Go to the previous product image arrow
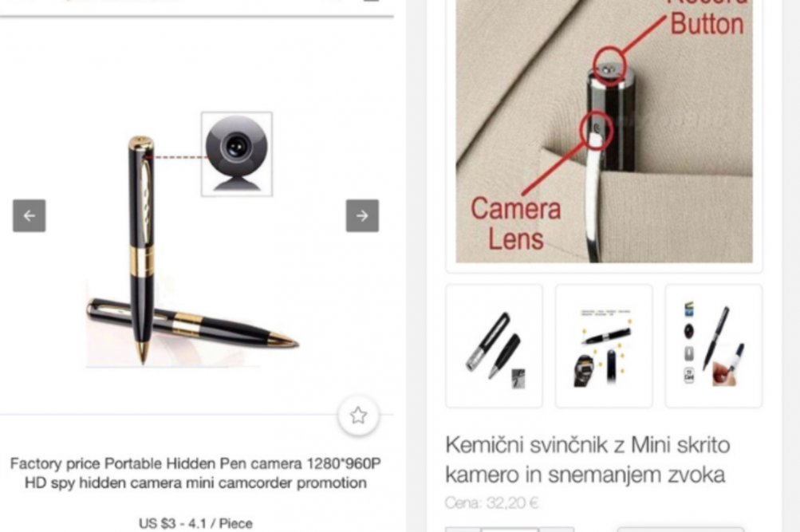Image resolution: width=800 pixels, height=532 pixels. [x=29, y=216]
